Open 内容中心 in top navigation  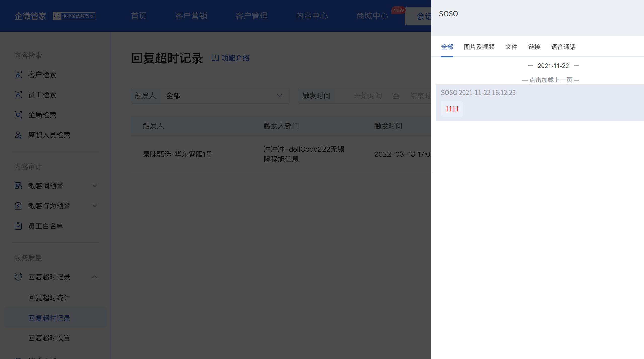312,16
